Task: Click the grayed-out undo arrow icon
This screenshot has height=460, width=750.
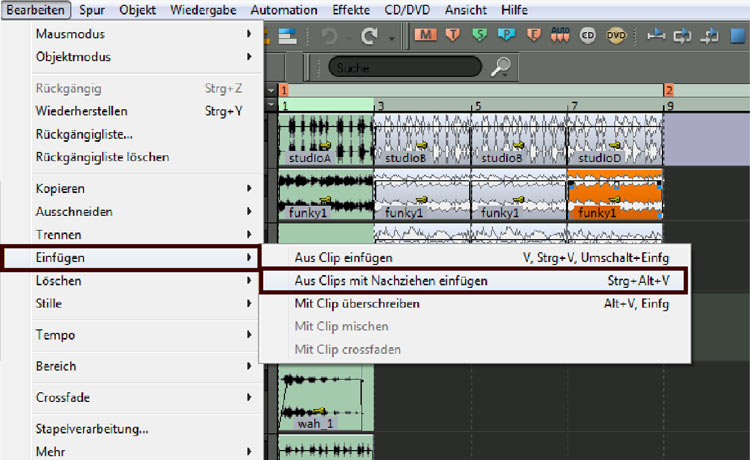Action: click(330, 36)
